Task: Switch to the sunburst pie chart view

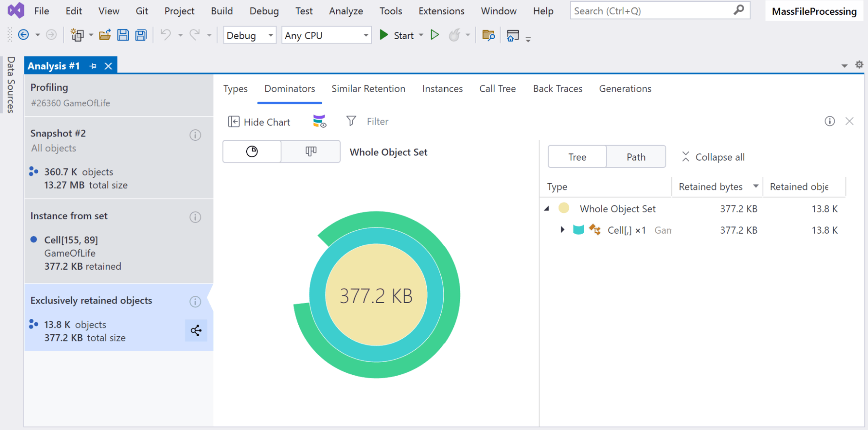Action: pos(252,152)
